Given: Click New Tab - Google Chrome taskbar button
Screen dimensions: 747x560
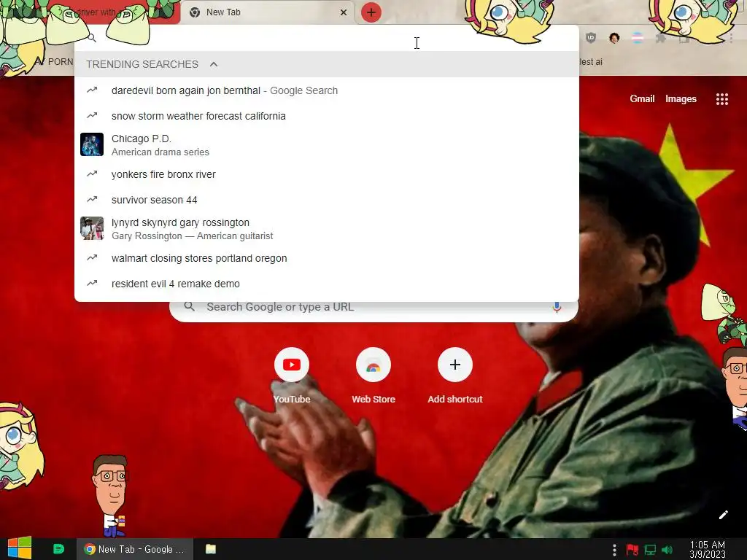Looking at the screenshot, I should tap(135, 549).
